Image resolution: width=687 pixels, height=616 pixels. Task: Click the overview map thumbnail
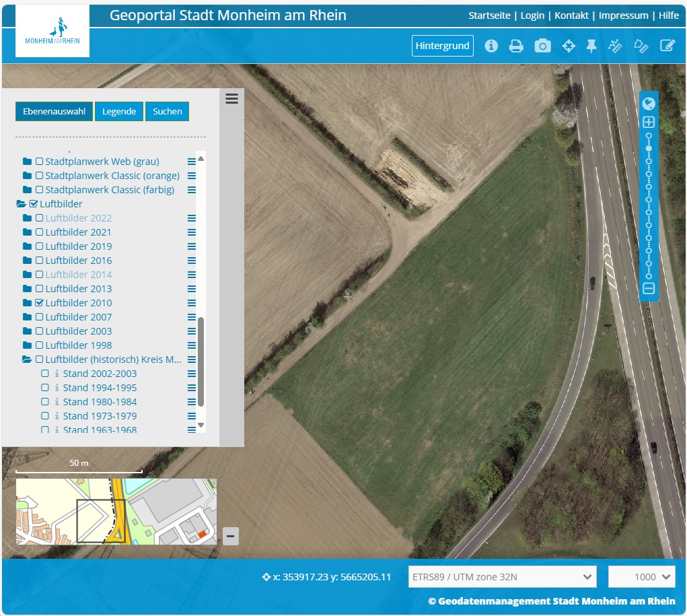pyautogui.click(x=116, y=512)
